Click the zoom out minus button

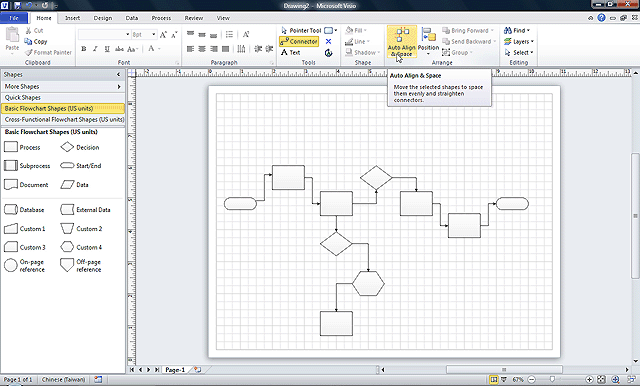point(531,379)
